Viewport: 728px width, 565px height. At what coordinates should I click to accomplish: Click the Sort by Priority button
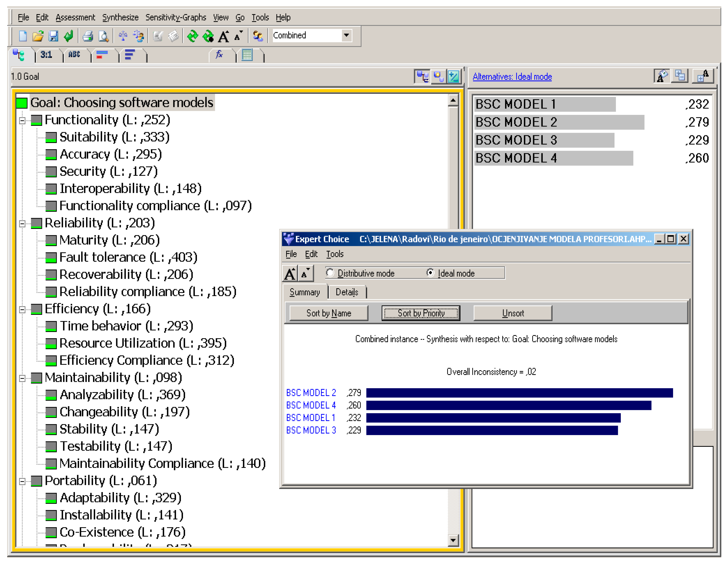pos(421,313)
